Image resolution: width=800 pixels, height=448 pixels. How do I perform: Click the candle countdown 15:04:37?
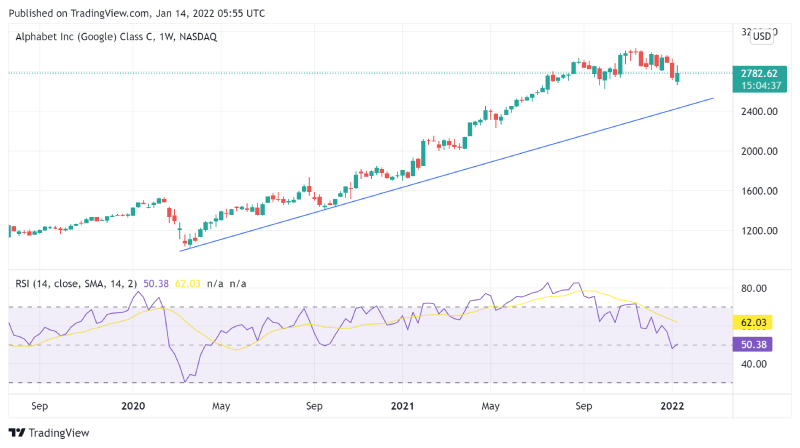[x=761, y=86]
